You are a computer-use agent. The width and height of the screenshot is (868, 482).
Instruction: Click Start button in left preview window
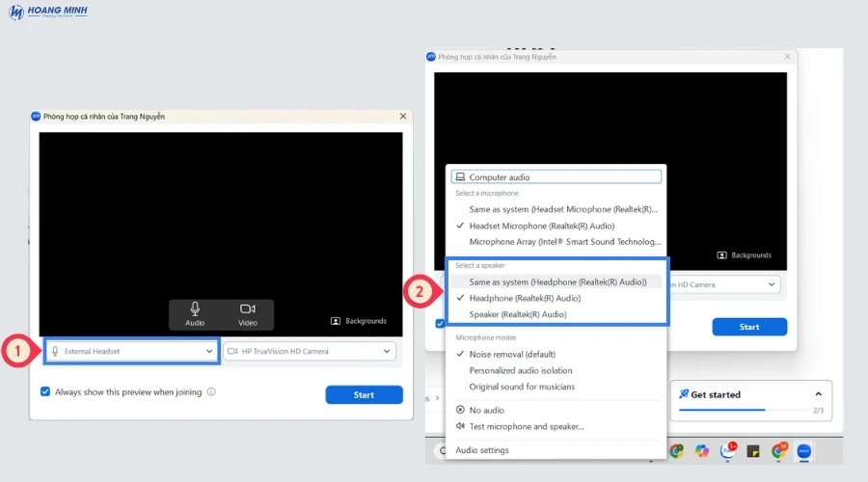click(364, 394)
